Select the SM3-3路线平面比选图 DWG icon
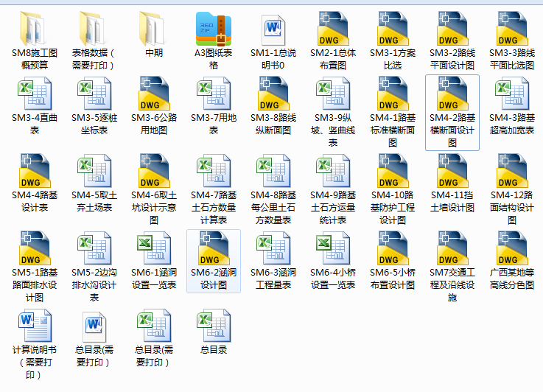543x392 pixels. point(512,29)
